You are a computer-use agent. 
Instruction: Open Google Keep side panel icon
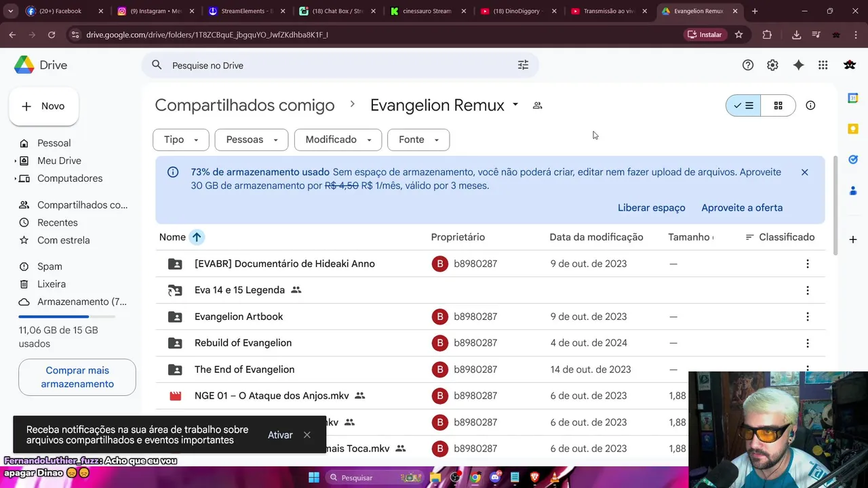pos(853,129)
